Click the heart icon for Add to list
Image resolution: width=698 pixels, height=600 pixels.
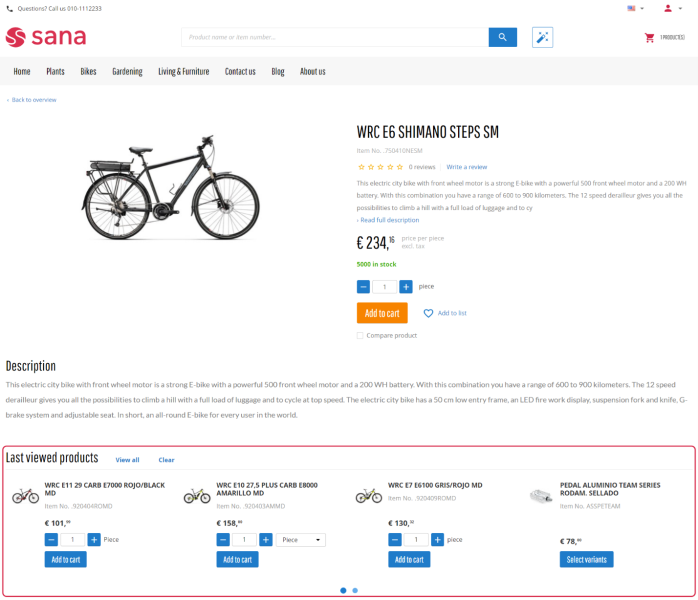pos(428,313)
